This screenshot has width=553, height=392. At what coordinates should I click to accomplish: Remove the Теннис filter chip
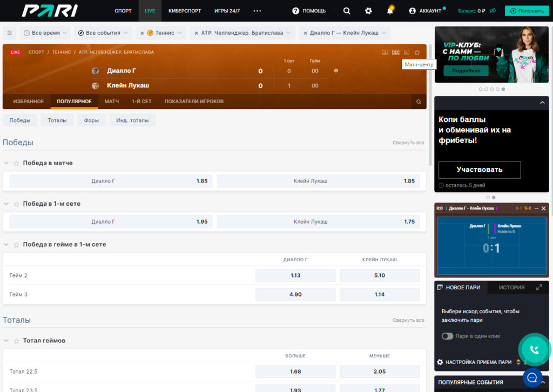(142, 33)
